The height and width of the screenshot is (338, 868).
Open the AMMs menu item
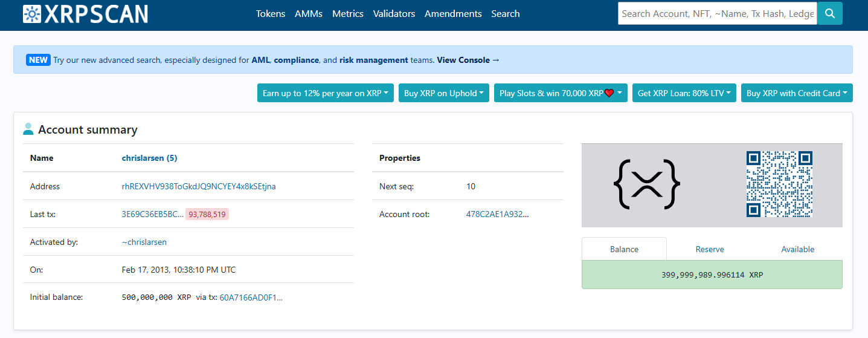[309, 13]
